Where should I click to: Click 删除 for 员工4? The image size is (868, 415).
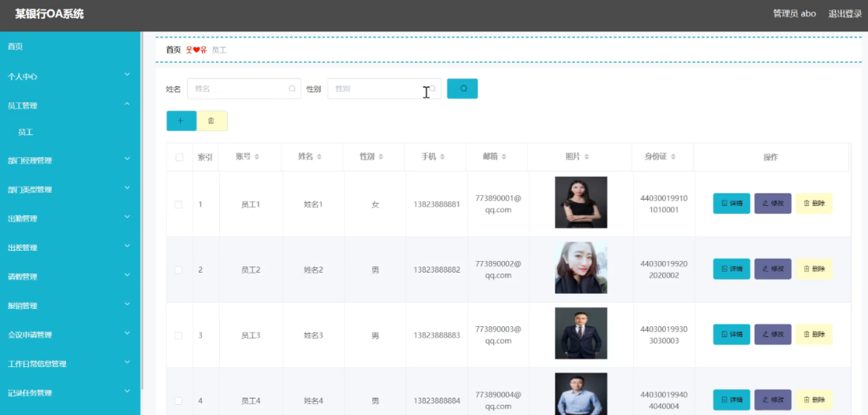pyautogui.click(x=814, y=399)
